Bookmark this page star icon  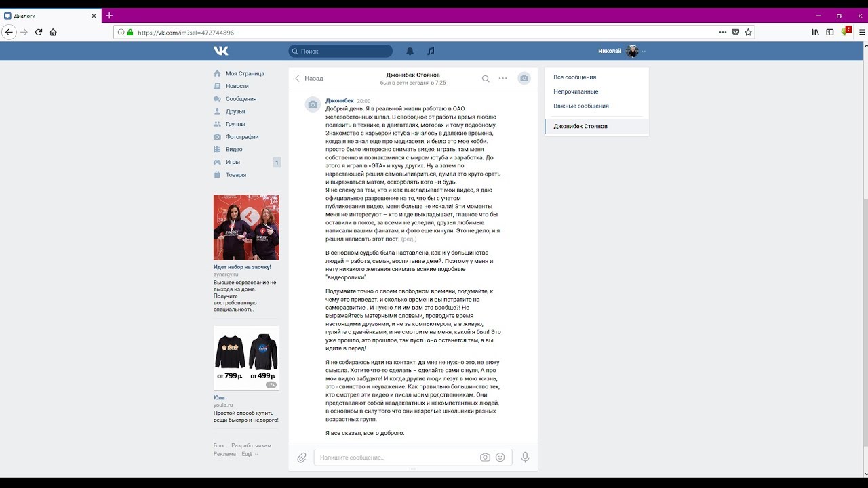pyautogui.click(x=749, y=32)
